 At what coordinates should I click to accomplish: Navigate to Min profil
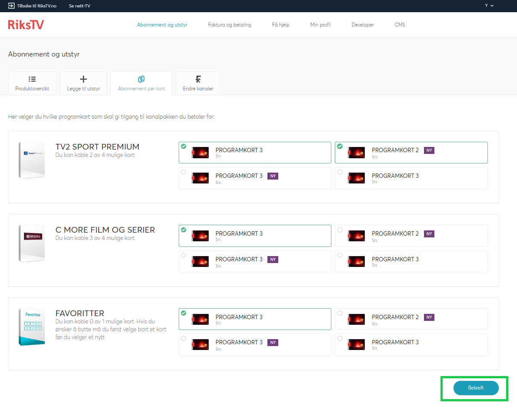click(320, 25)
